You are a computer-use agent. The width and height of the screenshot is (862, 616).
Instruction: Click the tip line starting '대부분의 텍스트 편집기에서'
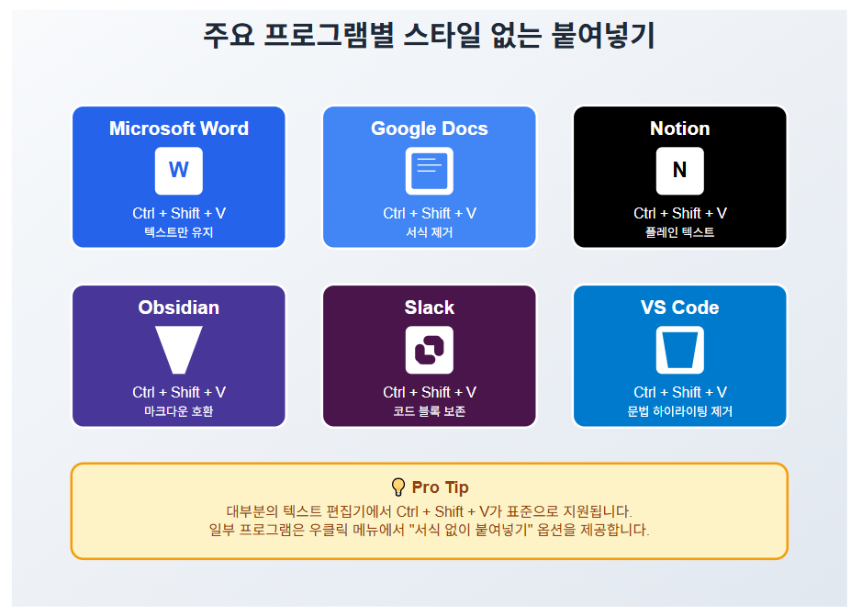430,511
